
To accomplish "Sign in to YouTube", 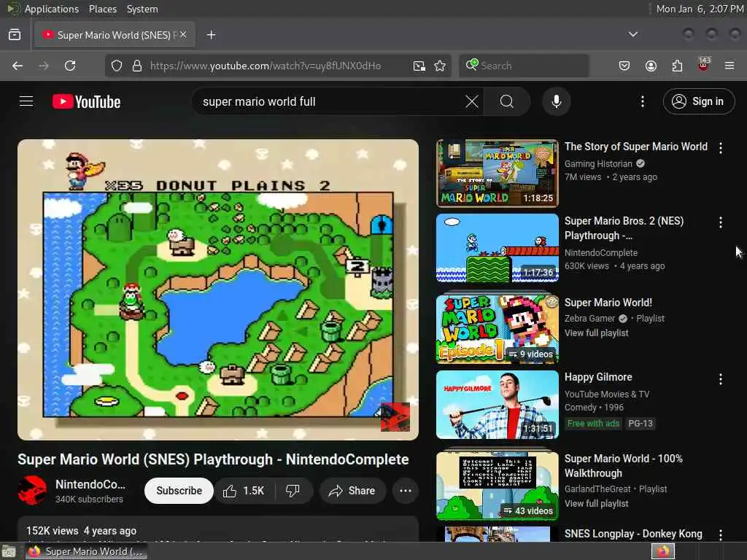I will (x=698, y=101).
